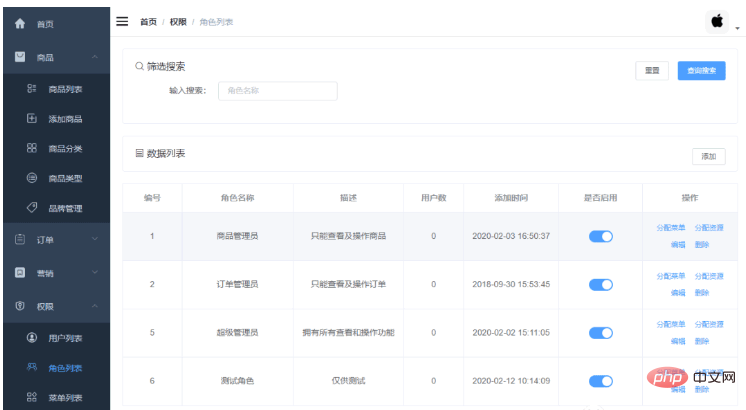
Task: Collapse the 商品 menu chevron
Action: 95,57
